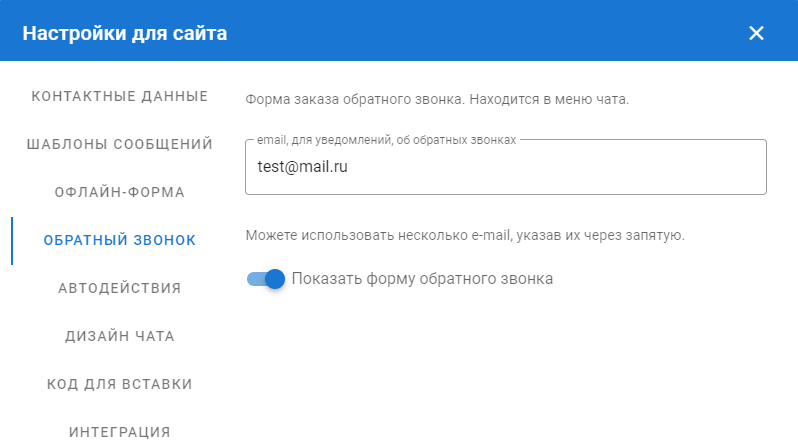Click the empty blue header bar area

(480, 33)
